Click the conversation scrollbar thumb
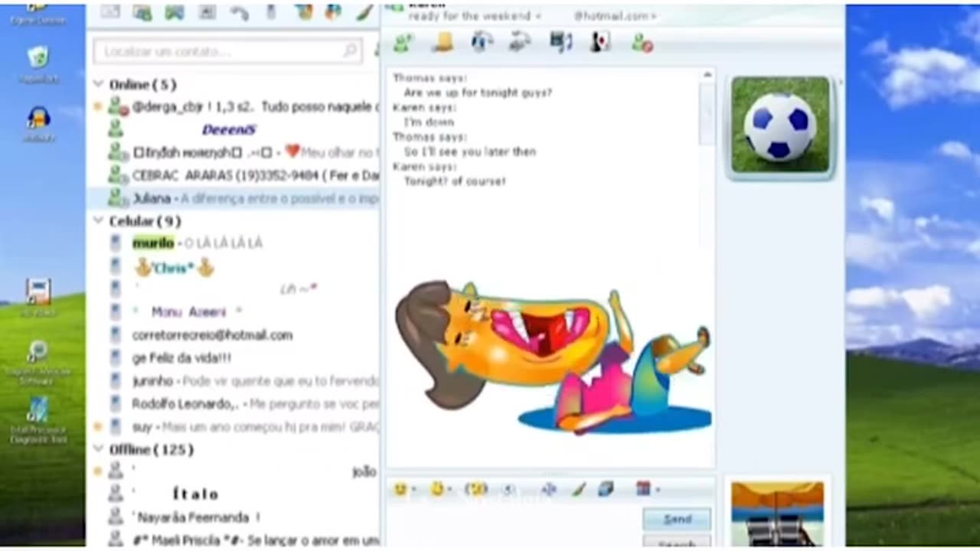The width and height of the screenshot is (980, 551). point(707,113)
